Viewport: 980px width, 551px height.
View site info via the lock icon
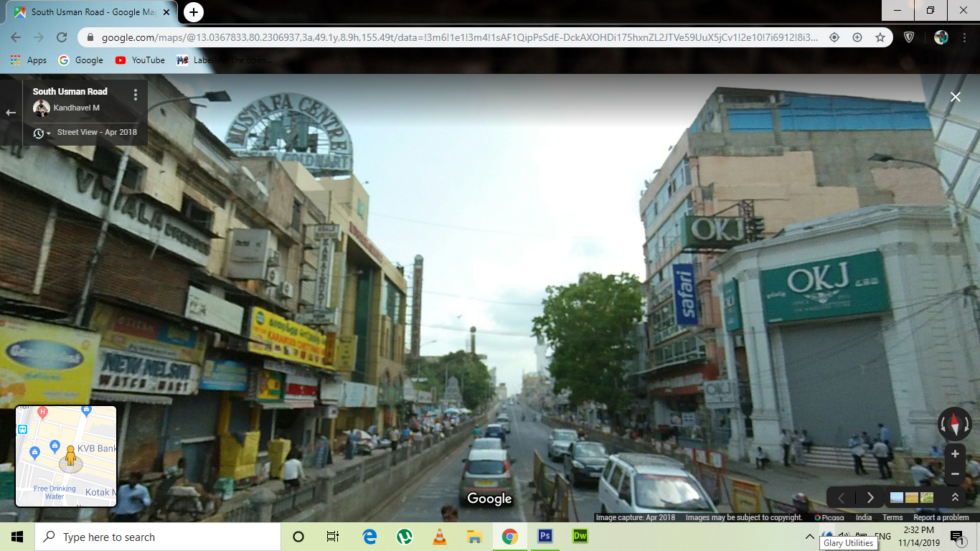pyautogui.click(x=90, y=37)
